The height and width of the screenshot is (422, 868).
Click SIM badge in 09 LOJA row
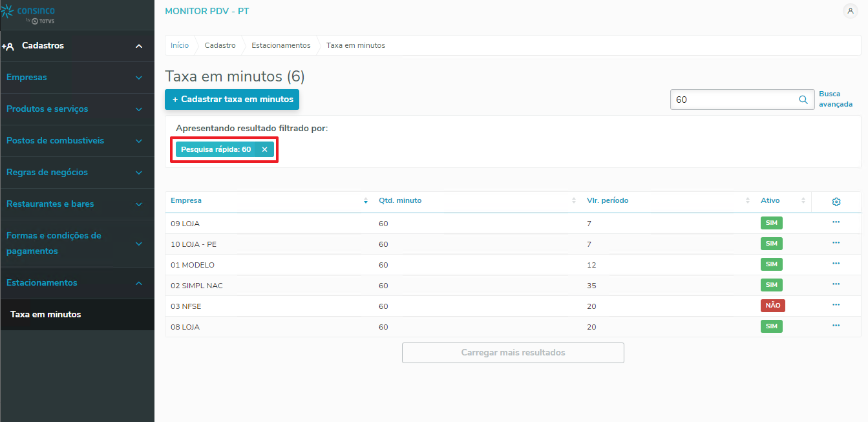click(x=771, y=223)
